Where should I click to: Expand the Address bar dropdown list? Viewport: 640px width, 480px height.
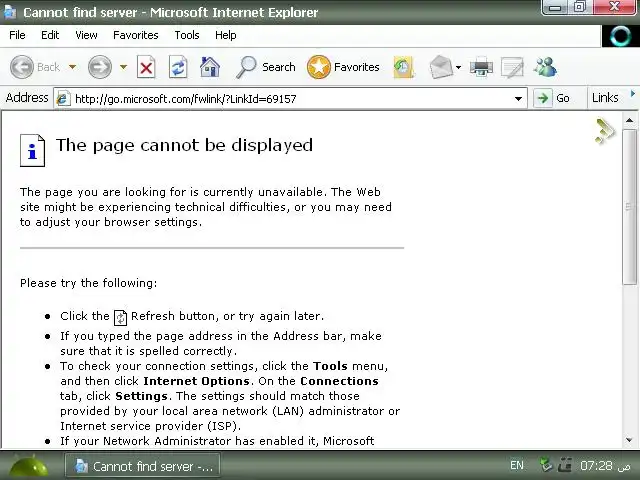click(518, 98)
